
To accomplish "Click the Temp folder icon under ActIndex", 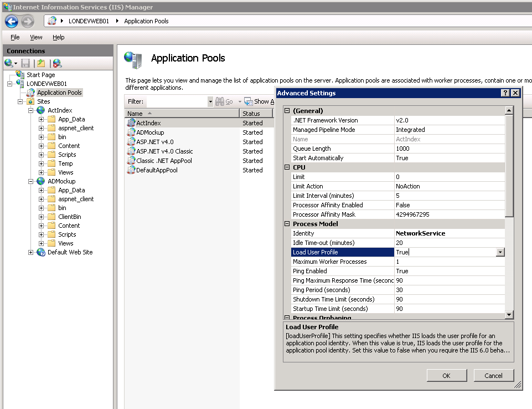I will (51, 163).
